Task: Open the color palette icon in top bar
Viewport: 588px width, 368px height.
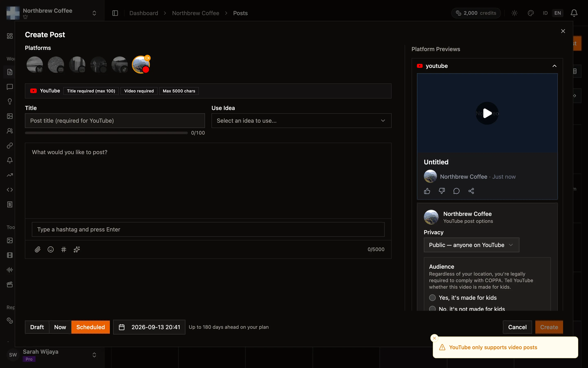Action: pyautogui.click(x=531, y=13)
